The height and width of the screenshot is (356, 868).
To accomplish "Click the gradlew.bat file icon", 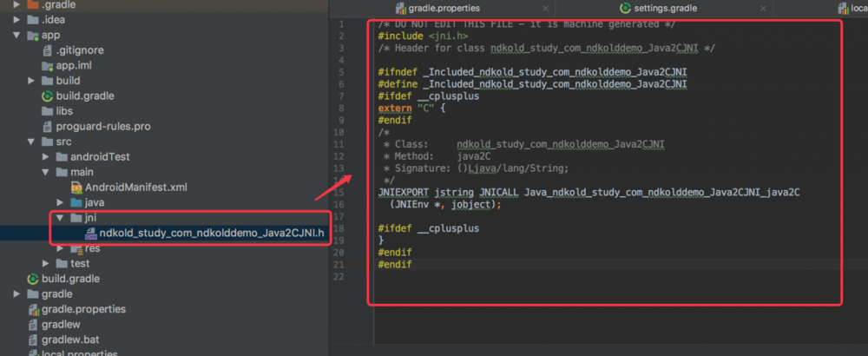I will coord(33,340).
